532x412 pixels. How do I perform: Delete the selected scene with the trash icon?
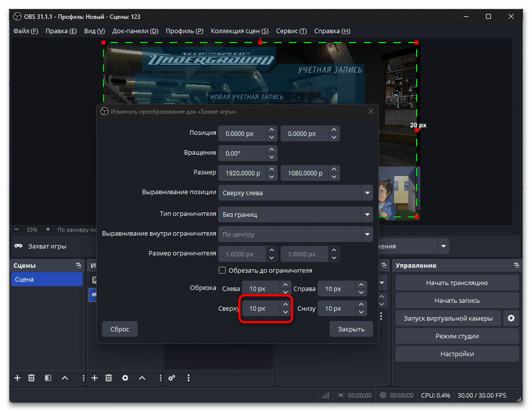tap(31, 378)
